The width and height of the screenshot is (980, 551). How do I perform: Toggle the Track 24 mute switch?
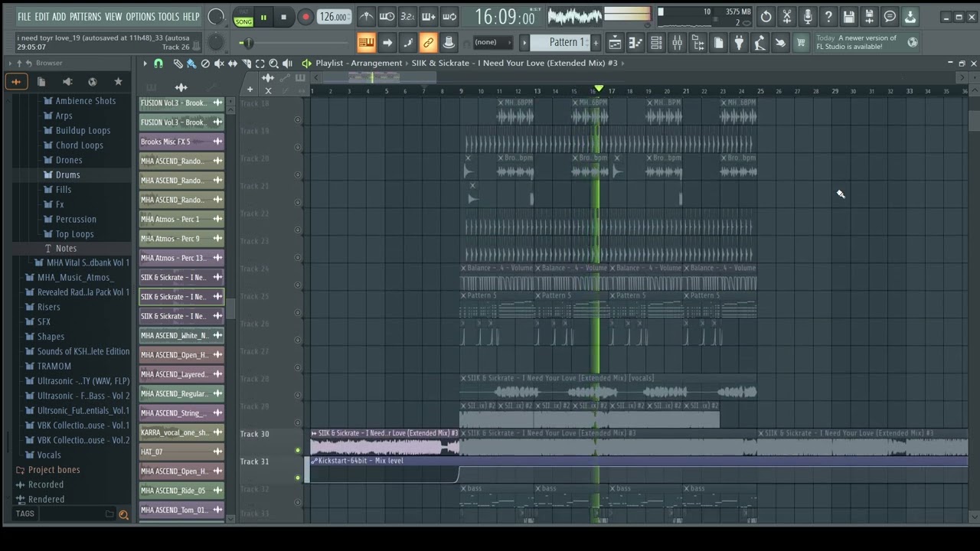click(298, 285)
